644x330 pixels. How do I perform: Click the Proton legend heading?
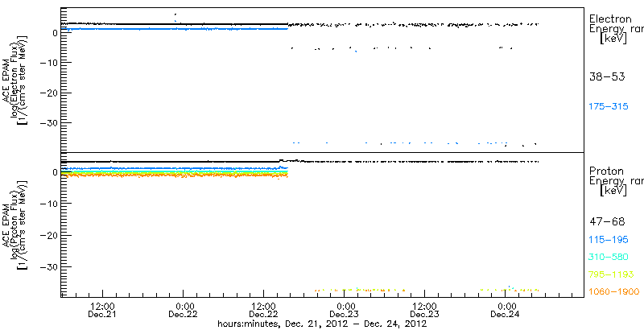coord(606,171)
